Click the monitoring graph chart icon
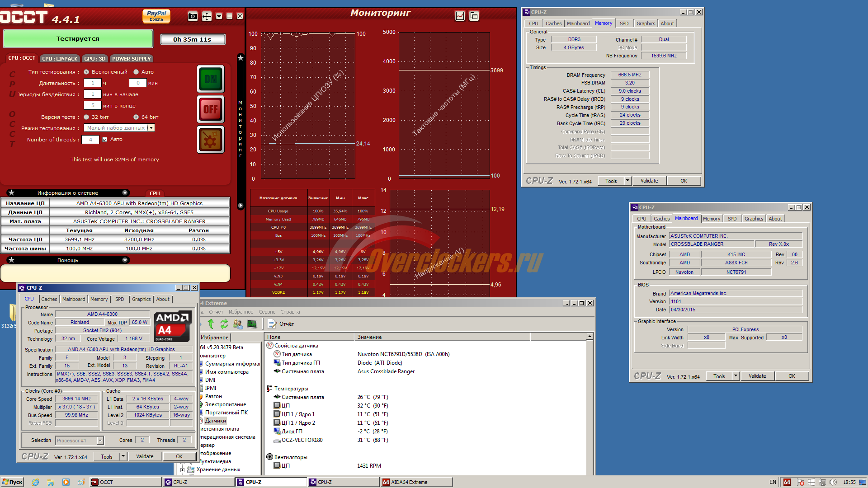Image resolution: width=868 pixels, height=488 pixels. click(460, 16)
